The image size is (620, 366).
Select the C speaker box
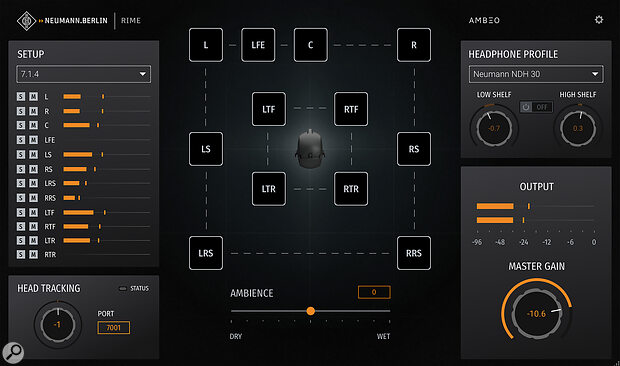coord(310,45)
